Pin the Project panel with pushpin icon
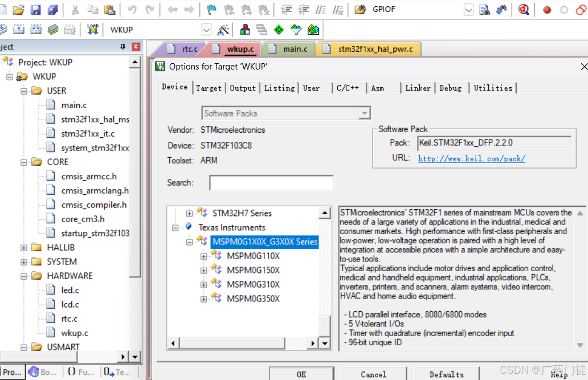588x380 pixels. tap(122, 47)
